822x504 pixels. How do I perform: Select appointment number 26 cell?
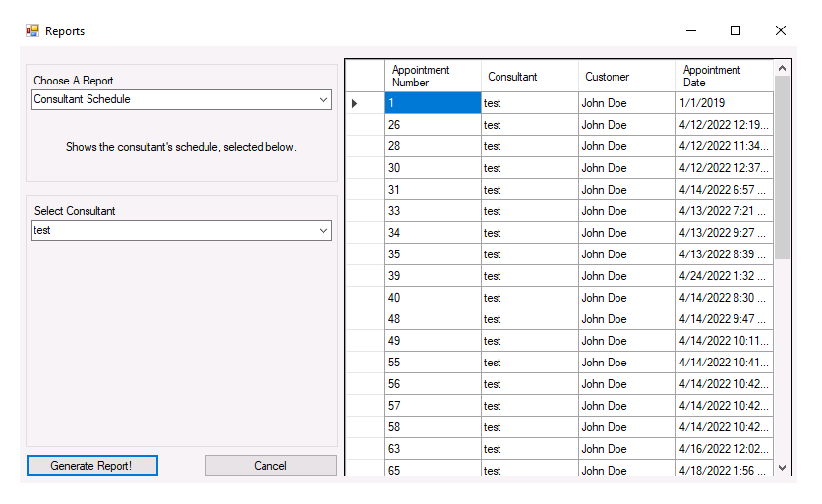pyautogui.click(x=433, y=125)
